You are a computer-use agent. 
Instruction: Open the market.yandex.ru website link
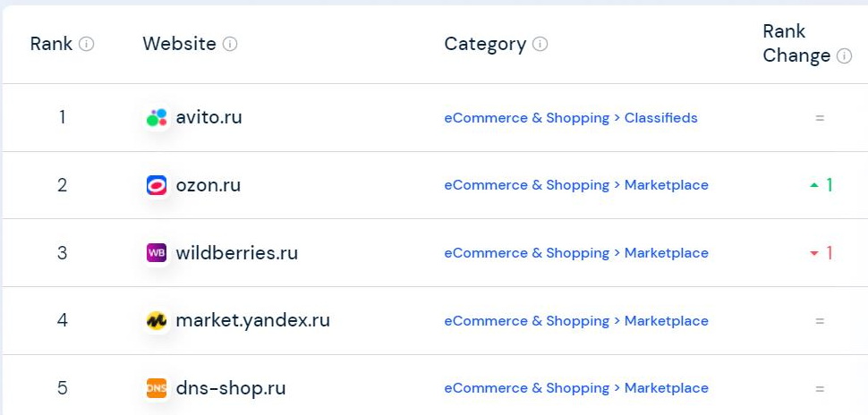pos(252,320)
